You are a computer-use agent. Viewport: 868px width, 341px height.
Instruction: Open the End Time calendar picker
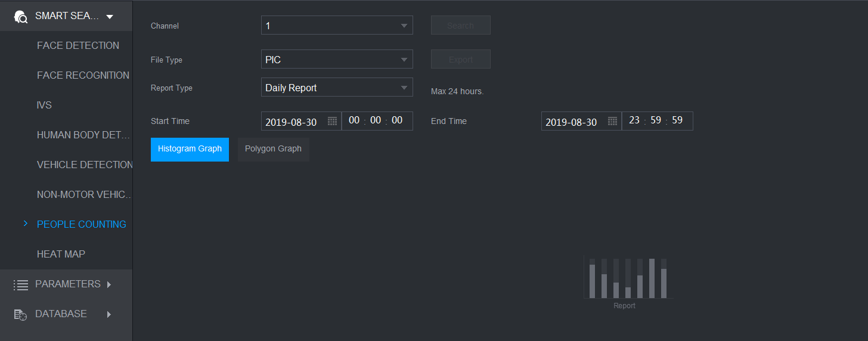[x=612, y=121]
